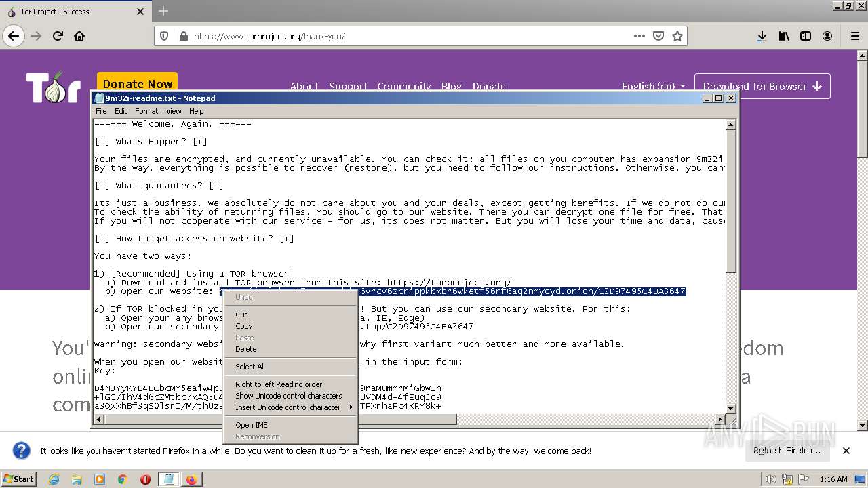Screen dimensions: 868x488
Task: Open Notepad Format menu
Action: [146, 111]
